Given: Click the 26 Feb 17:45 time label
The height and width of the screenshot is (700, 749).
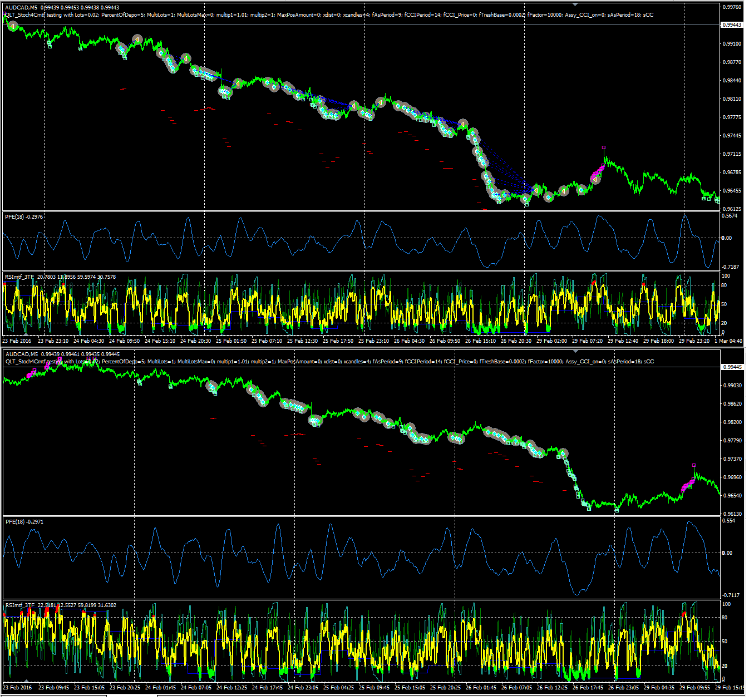Looking at the screenshot, I should [588, 688].
